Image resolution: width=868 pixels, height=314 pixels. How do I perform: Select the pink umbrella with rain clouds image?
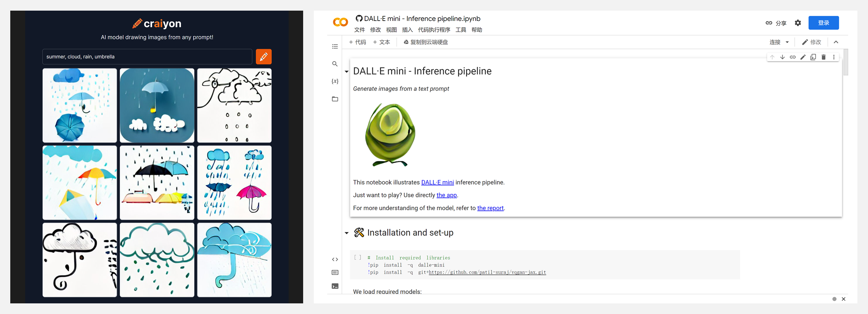234,183
